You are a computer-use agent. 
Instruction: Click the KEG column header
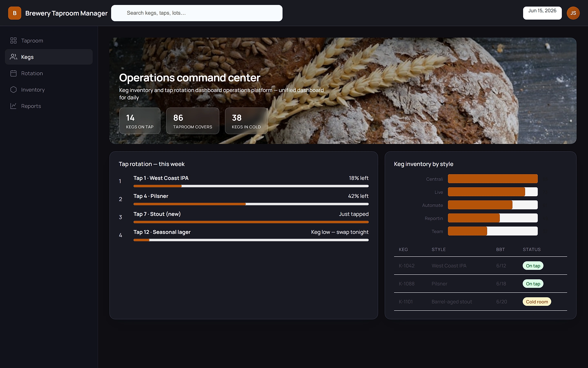coord(403,249)
